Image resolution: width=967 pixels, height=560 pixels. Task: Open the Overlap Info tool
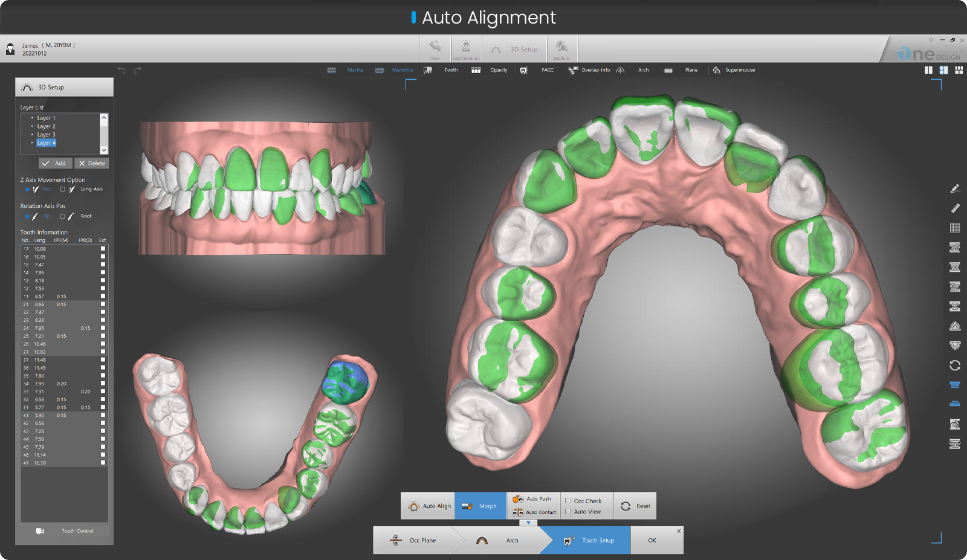pos(589,69)
